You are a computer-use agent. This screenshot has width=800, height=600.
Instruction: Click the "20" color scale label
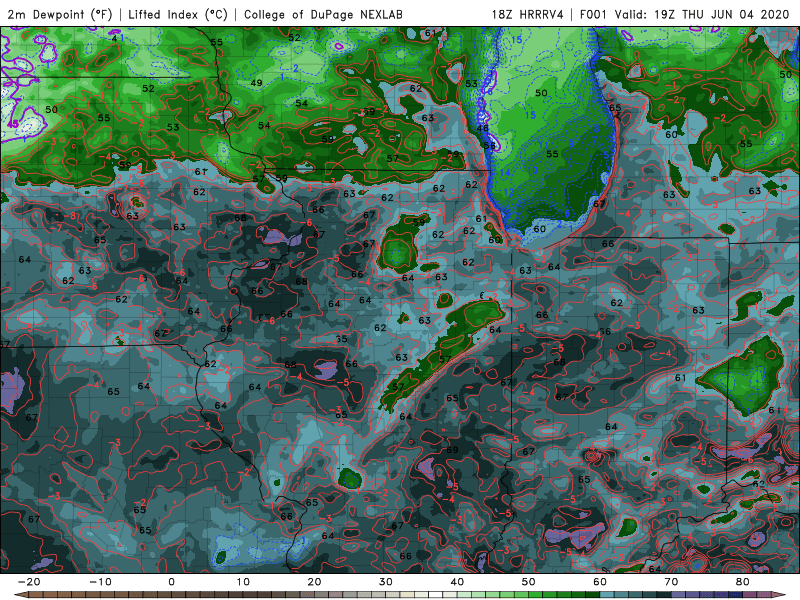[314, 582]
